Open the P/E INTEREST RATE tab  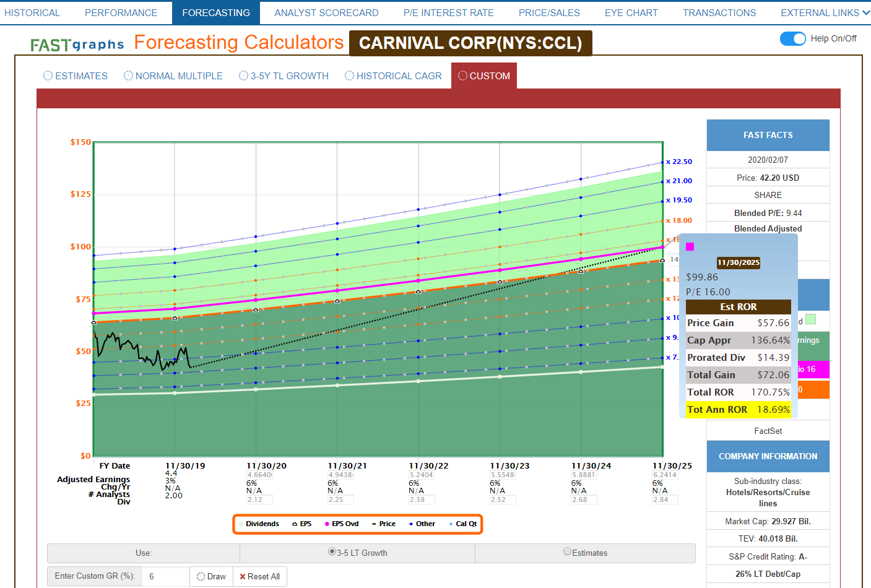(x=449, y=12)
